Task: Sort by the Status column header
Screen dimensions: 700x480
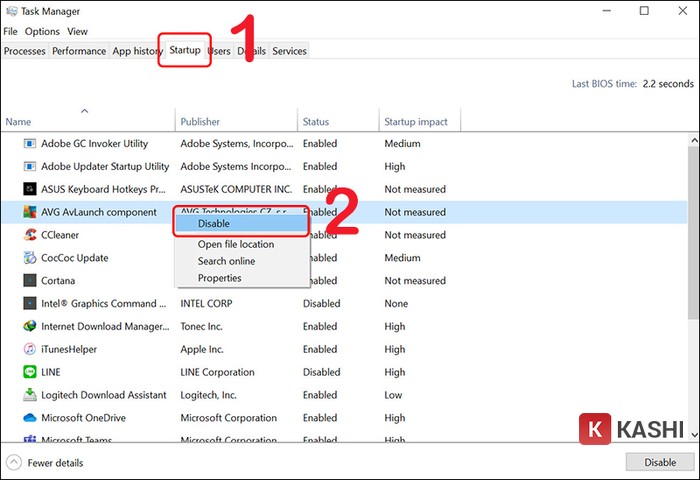Action: [x=338, y=121]
